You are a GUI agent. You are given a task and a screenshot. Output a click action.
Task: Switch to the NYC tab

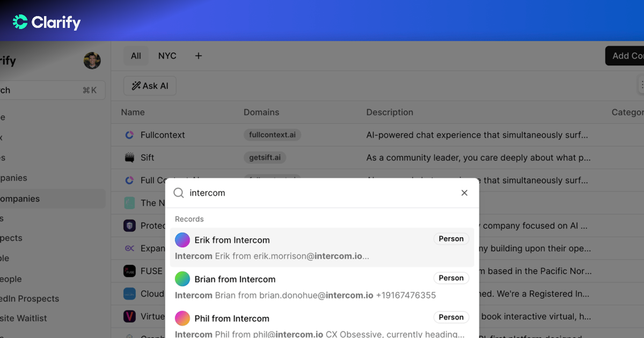click(x=167, y=55)
